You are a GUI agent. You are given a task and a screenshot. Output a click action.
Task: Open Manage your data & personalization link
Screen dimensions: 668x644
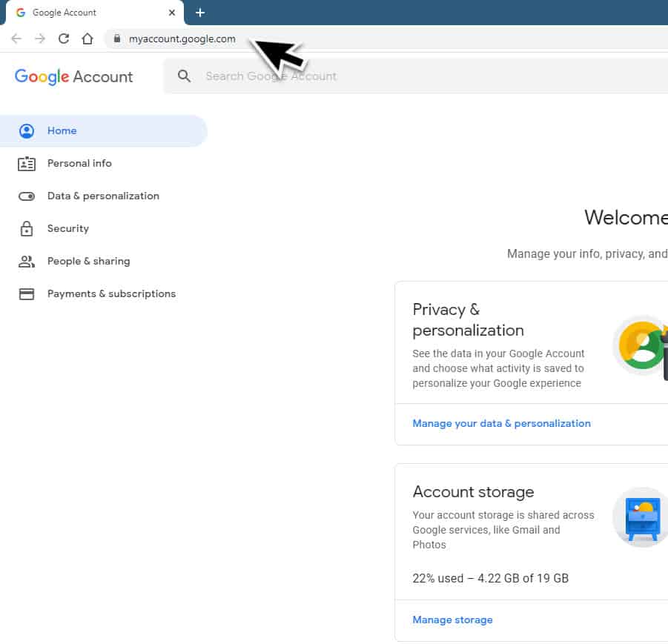pos(501,424)
